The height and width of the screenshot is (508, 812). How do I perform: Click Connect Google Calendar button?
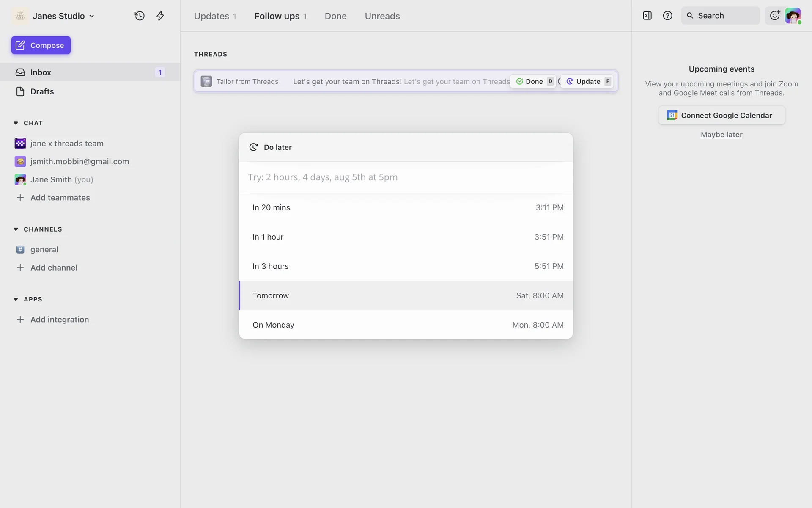(721, 115)
